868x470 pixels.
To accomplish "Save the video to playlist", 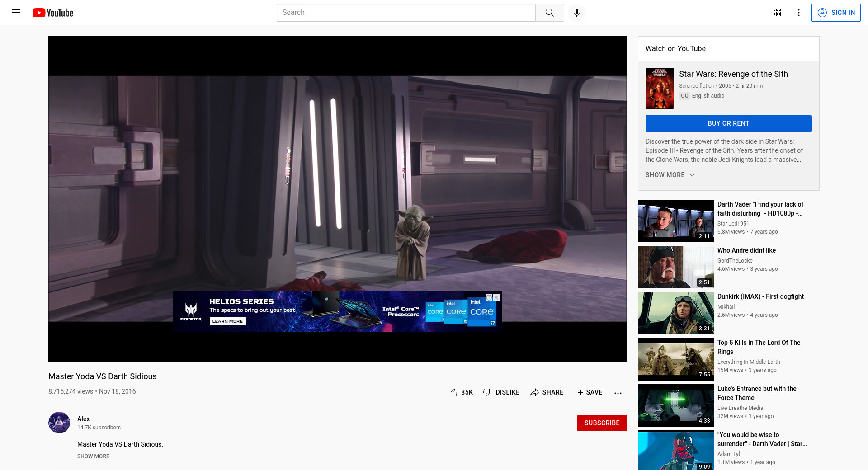I will click(x=588, y=392).
